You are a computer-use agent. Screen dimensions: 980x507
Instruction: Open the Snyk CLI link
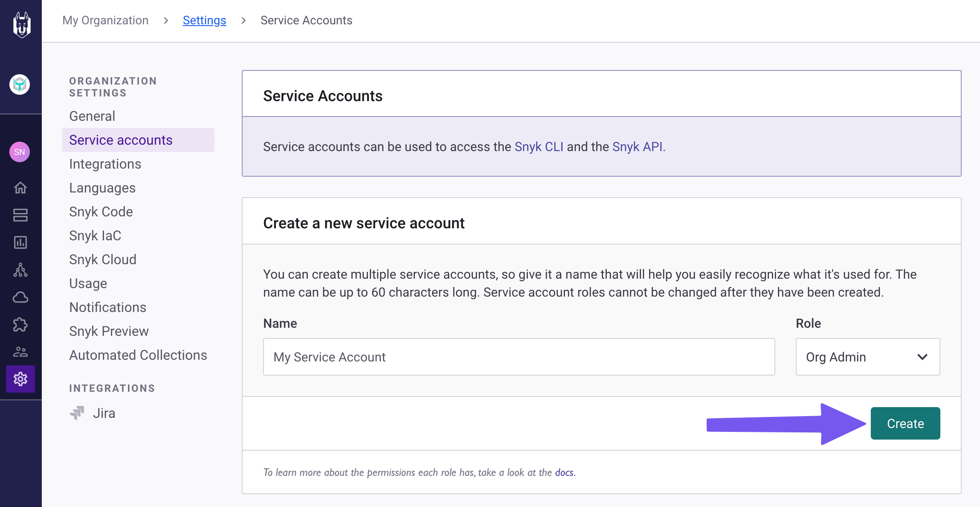539,146
